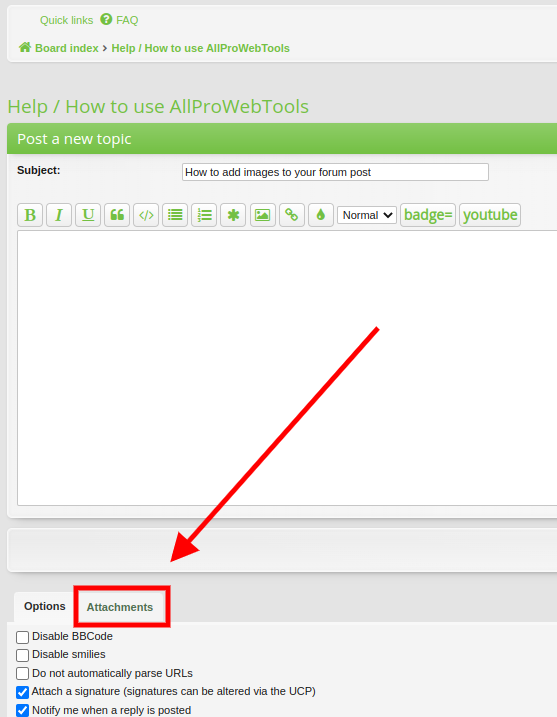This screenshot has width=557, height=717.
Task: Insert an unordered bullet list
Action: (175, 215)
